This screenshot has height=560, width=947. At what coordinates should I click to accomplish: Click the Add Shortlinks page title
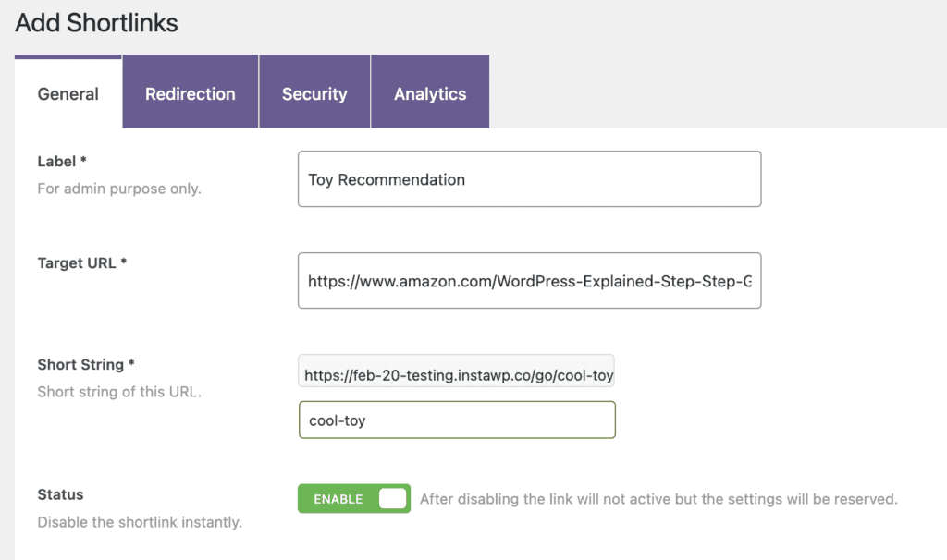tap(95, 22)
